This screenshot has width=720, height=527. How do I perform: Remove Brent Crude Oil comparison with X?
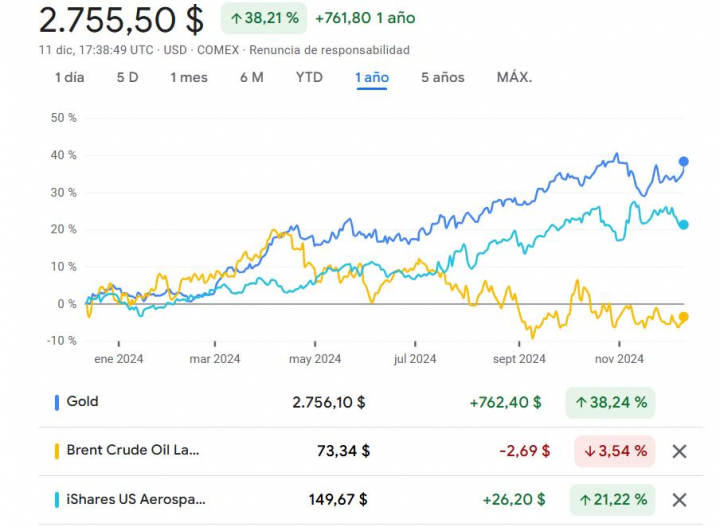click(679, 451)
